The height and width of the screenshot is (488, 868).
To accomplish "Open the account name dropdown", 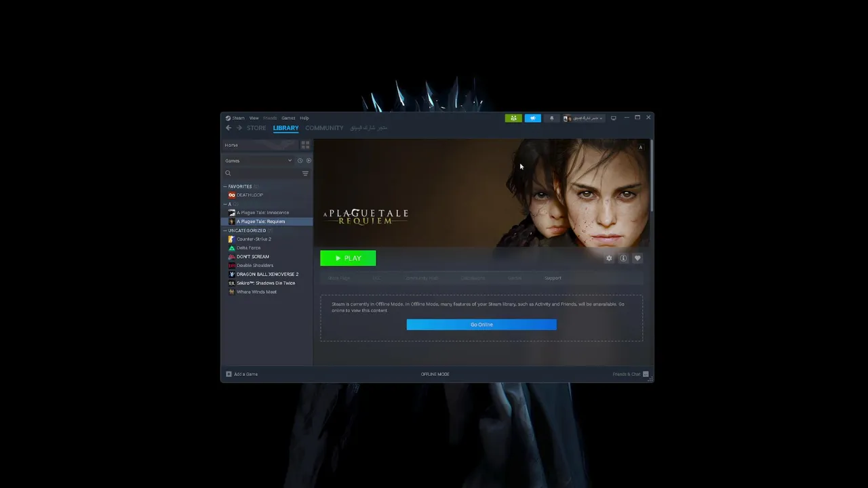I will 583,118.
